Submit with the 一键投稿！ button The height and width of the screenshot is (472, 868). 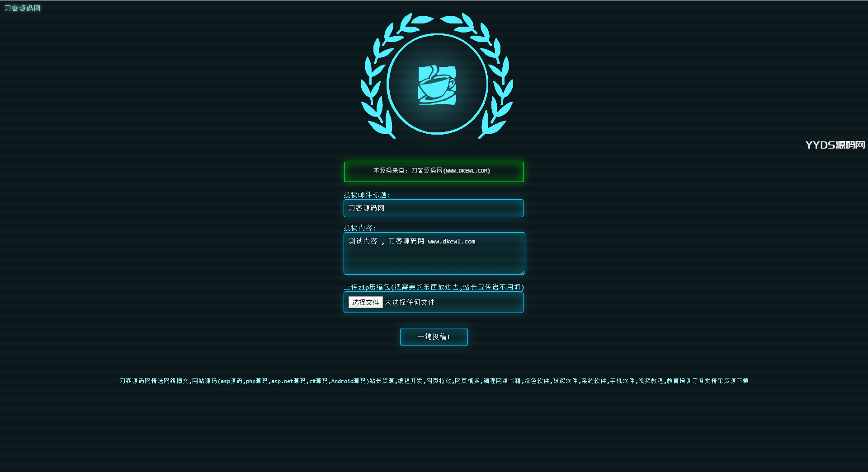(434, 337)
